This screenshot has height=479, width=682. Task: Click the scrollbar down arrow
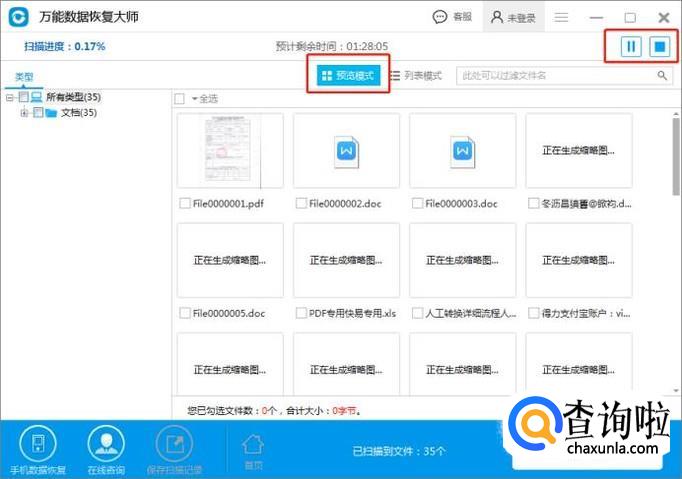click(x=676, y=391)
